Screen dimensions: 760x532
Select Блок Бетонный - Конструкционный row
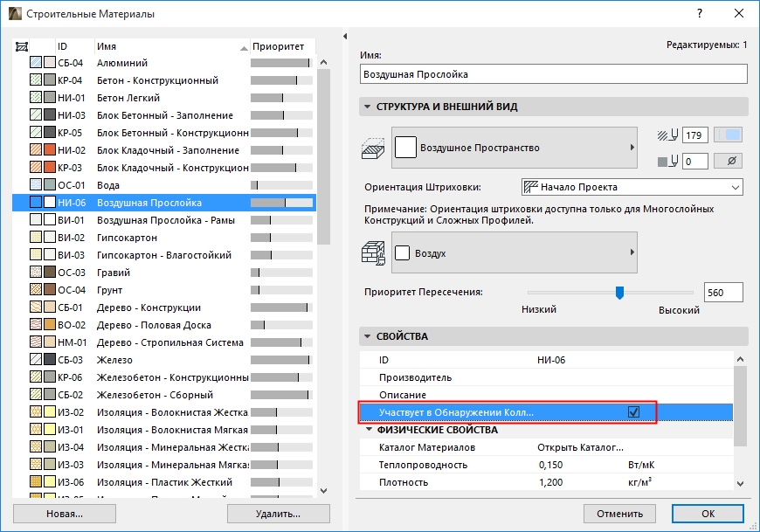click(x=164, y=132)
